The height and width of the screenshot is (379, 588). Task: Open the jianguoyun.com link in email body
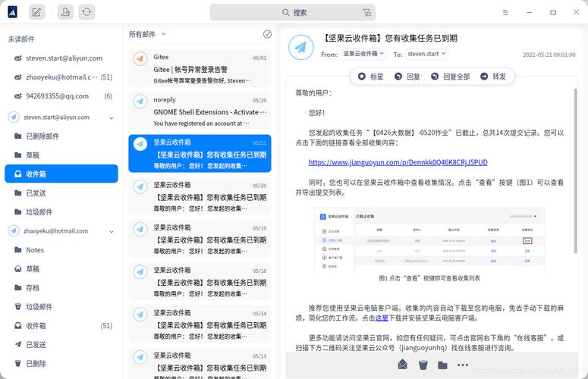coord(398,162)
